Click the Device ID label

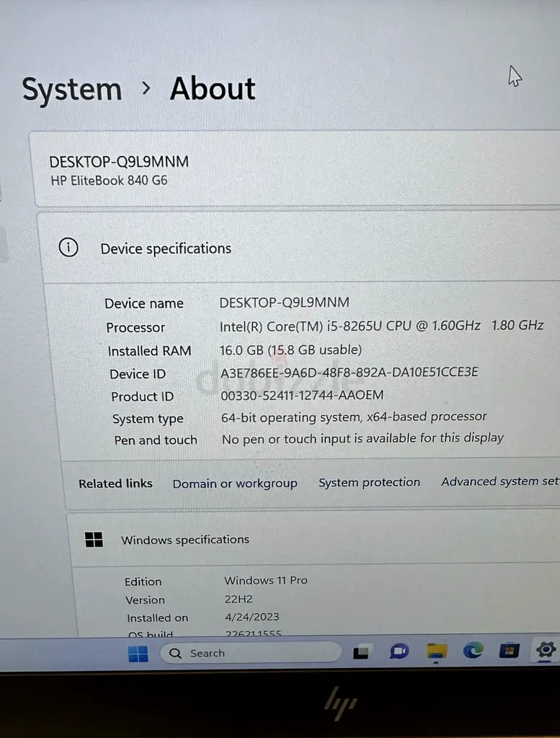(138, 374)
